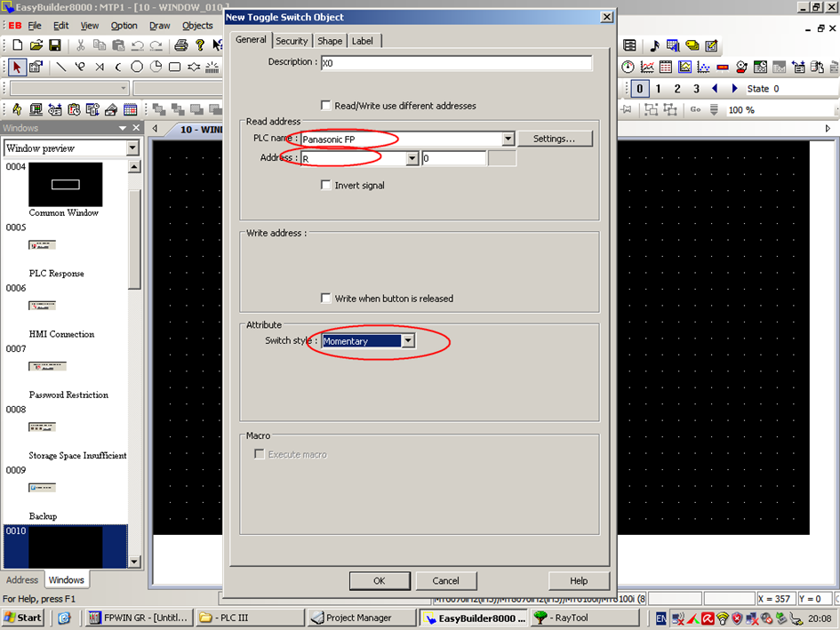Image resolution: width=840 pixels, height=630 pixels.
Task: Click the Settings button for PLC name
Action: [556, 139]
